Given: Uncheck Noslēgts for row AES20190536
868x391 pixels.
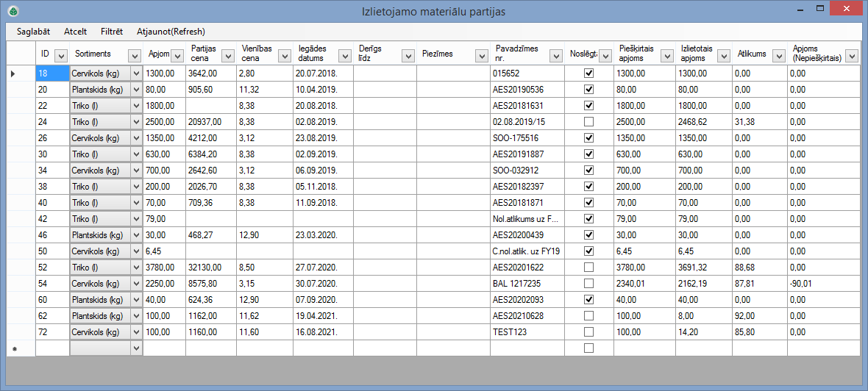Looking at the screenshot, I should pos(589,89).
